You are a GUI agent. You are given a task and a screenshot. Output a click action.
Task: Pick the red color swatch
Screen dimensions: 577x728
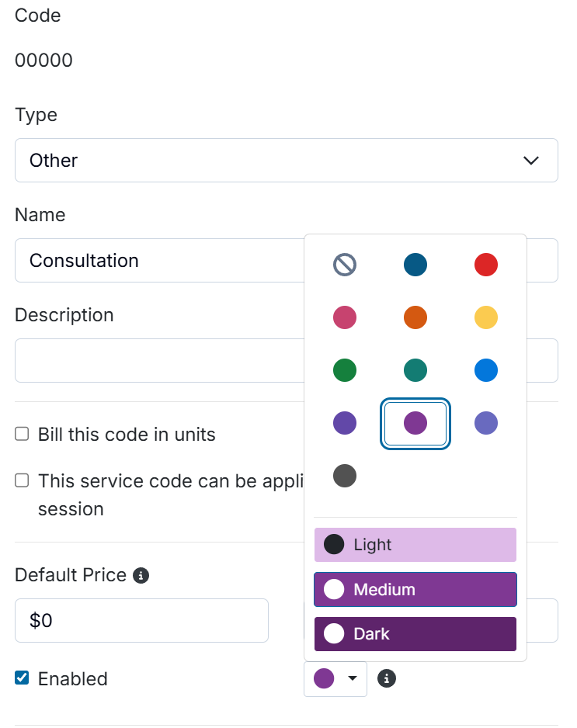tap(486, 265)
